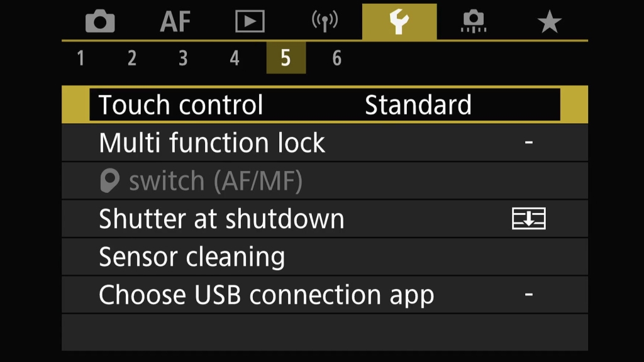
Task: Open Choose USB connection app
Action: pyautogui.click(x=325, y=295)
